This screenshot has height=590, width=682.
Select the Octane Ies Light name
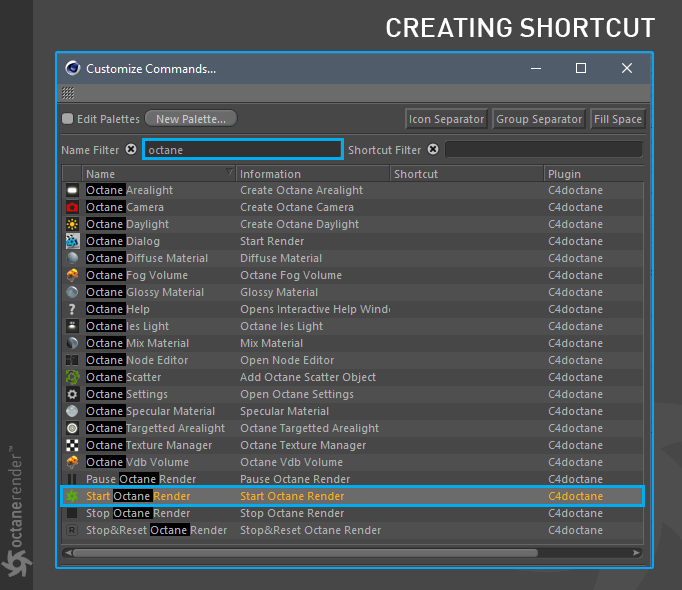tap(127, 326)
